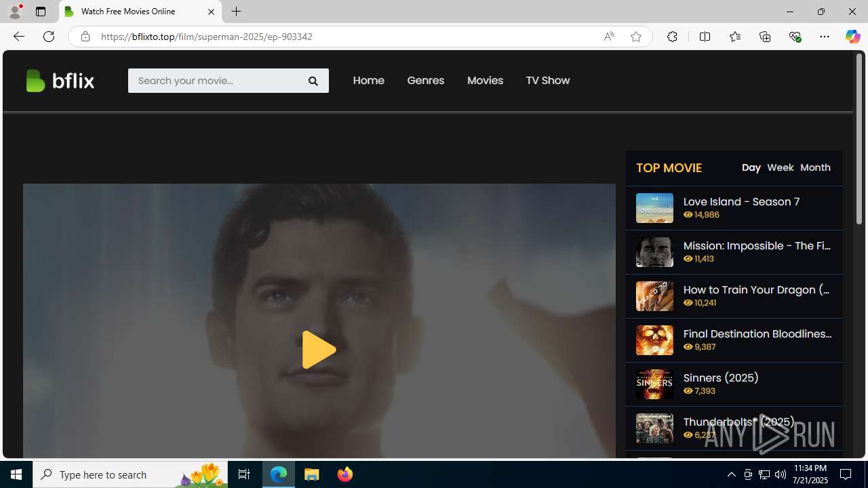Open Read aloud icon in address bar
Viewport: 868px width, 488px height.
pyautogui.click(x=609, y=37)
